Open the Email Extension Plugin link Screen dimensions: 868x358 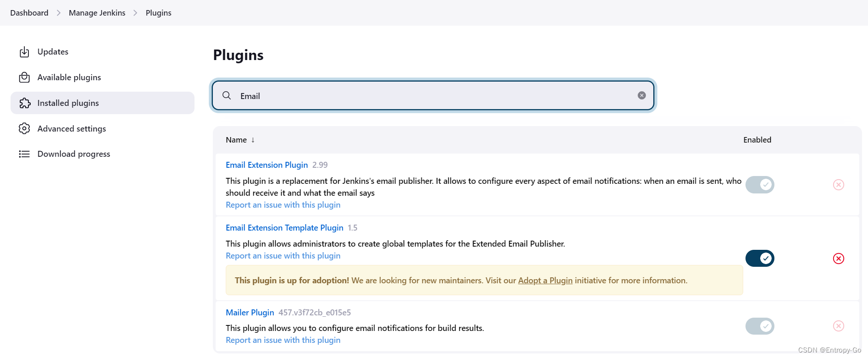coord(267,165)
